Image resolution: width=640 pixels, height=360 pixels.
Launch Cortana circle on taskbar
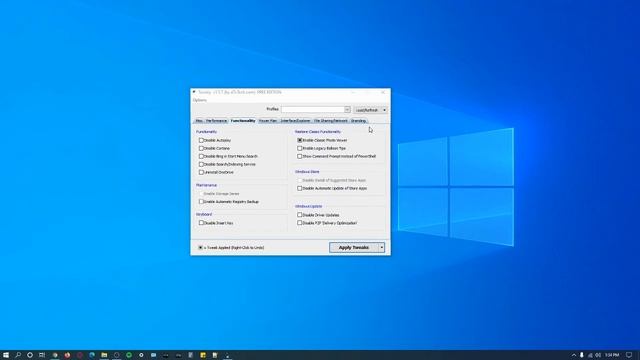coord(30,355)
